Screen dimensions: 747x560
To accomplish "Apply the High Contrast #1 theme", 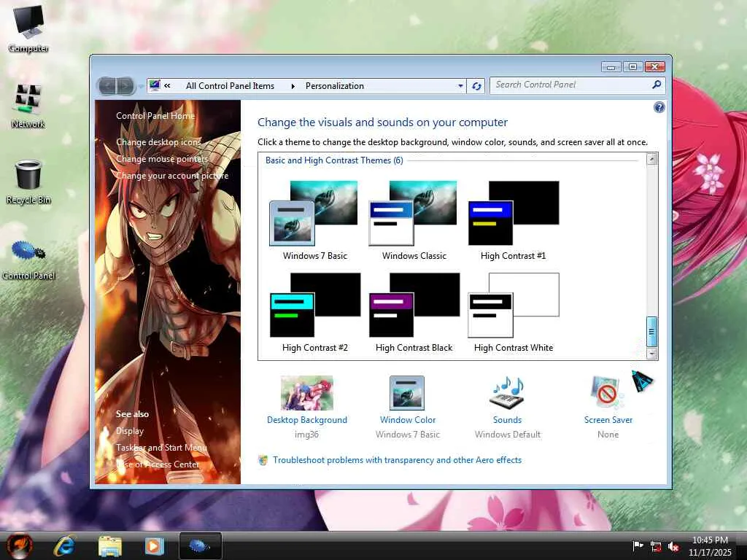I will pyautogui.click(x=513, y=220).
